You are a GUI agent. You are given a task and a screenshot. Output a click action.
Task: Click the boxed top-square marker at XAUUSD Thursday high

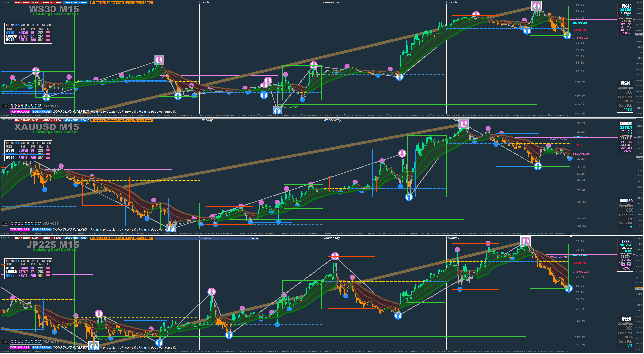click(x=464, y=124)
